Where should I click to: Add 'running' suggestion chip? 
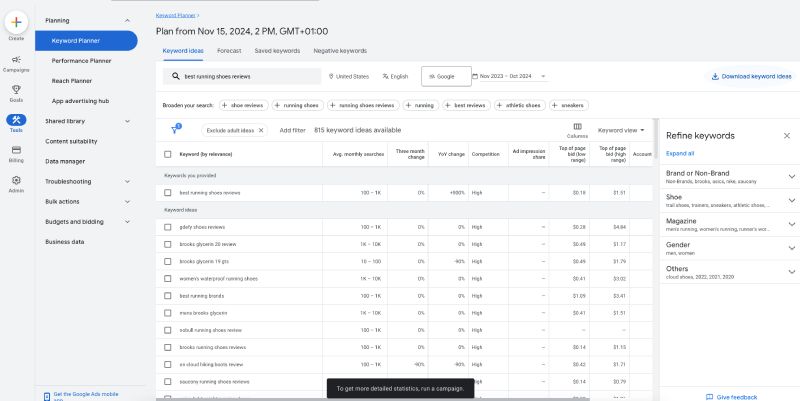(x=421, y=105)
